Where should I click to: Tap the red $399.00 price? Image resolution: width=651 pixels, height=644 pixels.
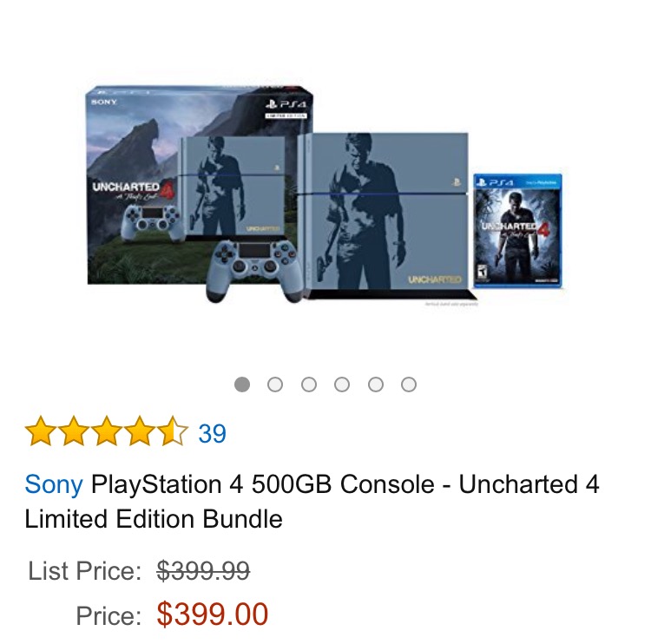[x=213, y=614]
